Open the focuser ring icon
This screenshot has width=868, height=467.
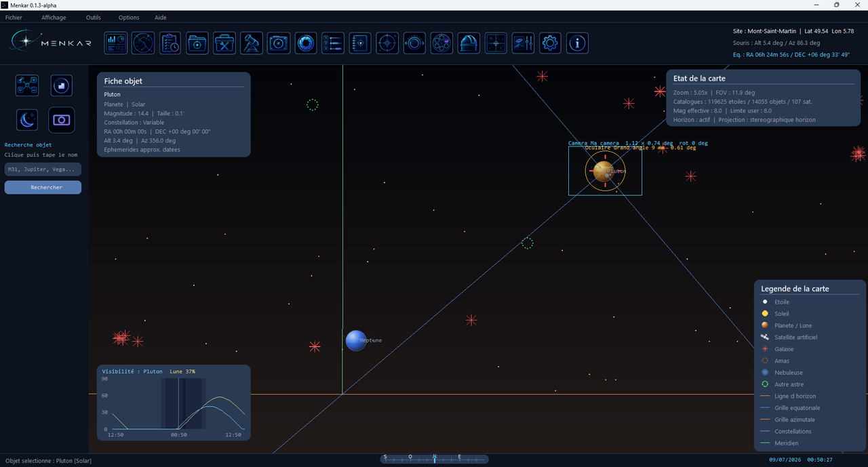click(414, 43)
